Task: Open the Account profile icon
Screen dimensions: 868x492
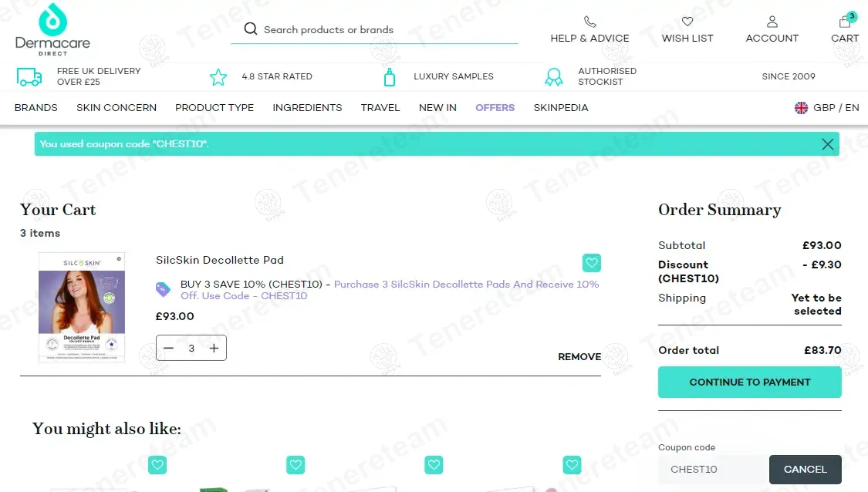Action: click(x=772, y=22)
